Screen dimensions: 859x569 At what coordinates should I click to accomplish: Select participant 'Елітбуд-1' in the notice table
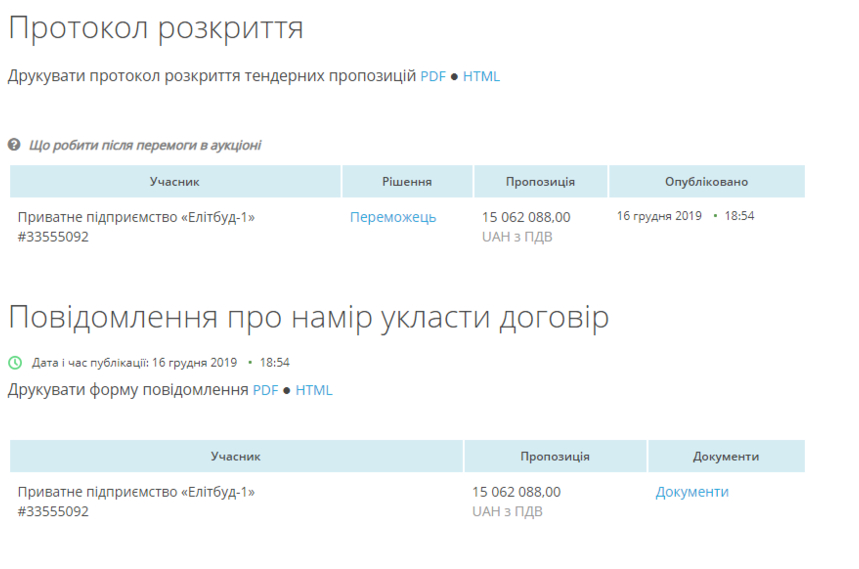coord(136,492)
